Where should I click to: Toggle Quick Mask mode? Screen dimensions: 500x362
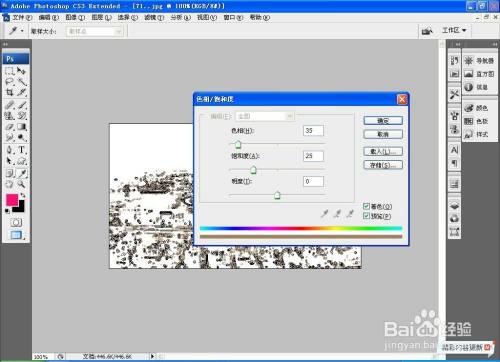coord(16,222)
